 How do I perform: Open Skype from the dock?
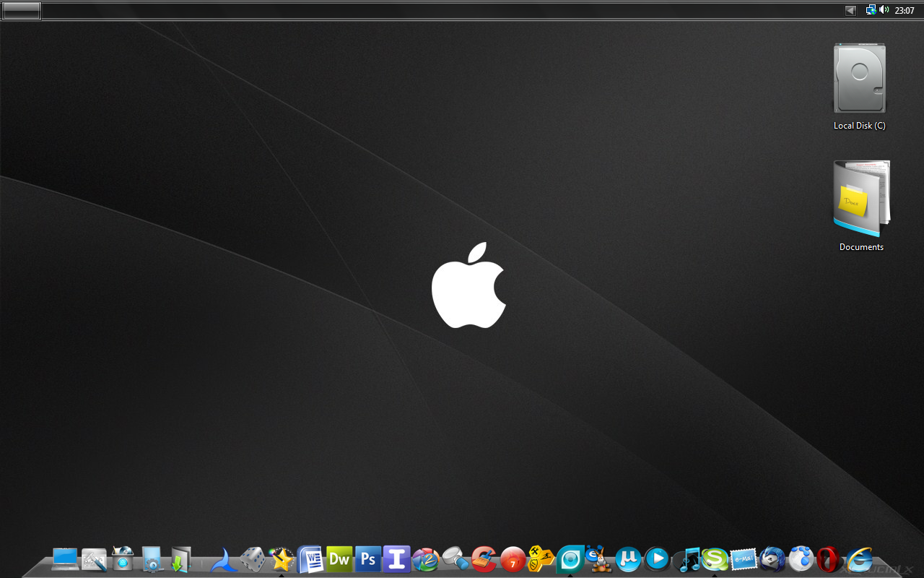[715, 560]
